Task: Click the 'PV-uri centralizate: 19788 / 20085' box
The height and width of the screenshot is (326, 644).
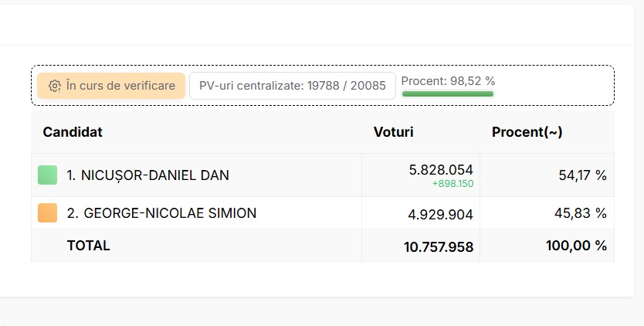Action: 293,86
